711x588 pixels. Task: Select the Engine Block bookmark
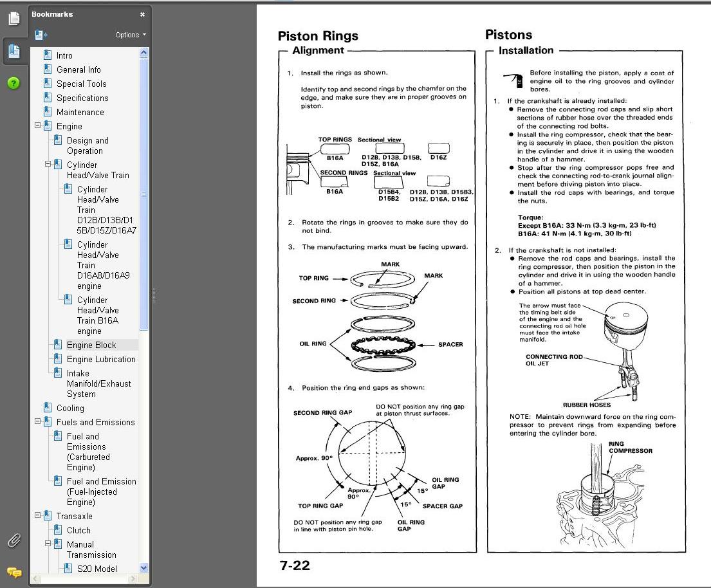(x=91, y=345)
